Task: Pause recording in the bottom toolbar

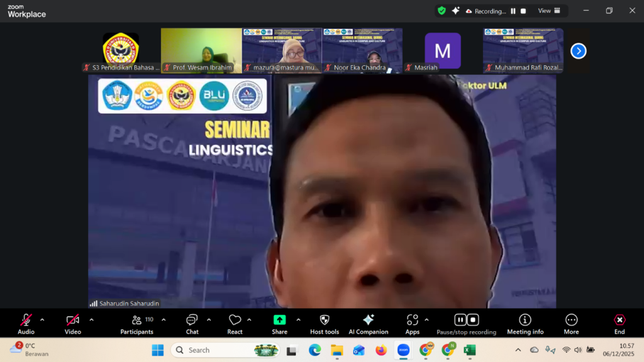Action: point(460,320)
